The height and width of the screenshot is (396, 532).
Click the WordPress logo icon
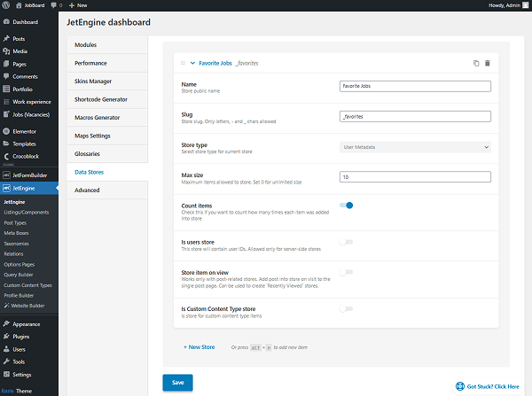tap(6, 5)
